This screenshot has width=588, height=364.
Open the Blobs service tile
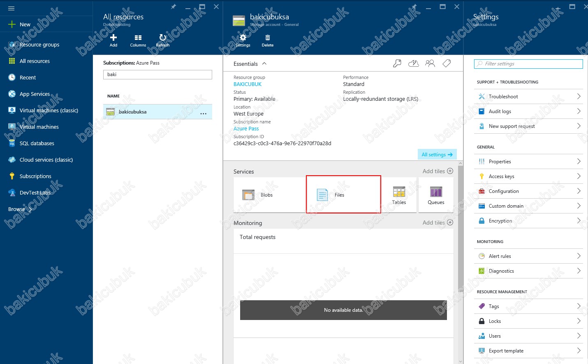coord(269,195)
